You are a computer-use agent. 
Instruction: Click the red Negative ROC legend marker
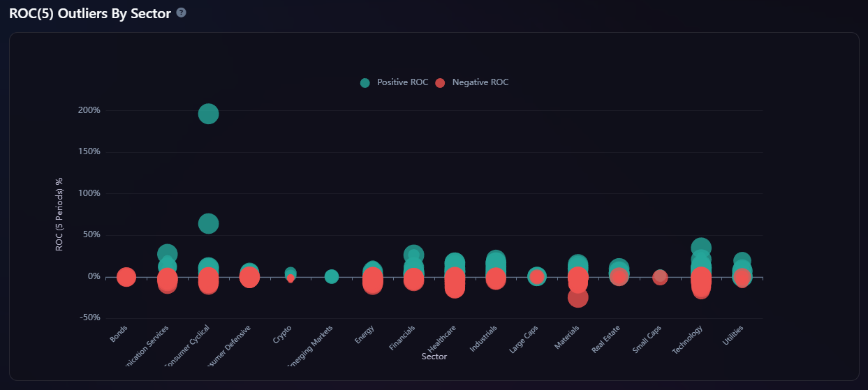[440, 83]
